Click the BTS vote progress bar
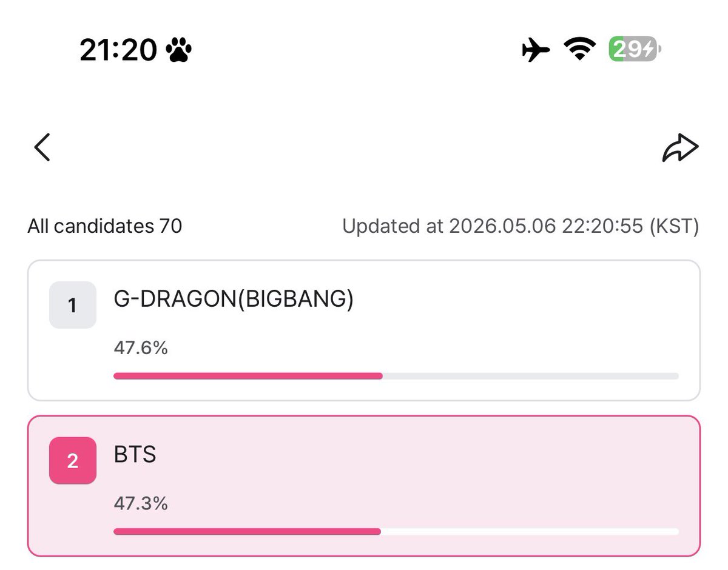The image size is (728, 570). click(396, 532)
